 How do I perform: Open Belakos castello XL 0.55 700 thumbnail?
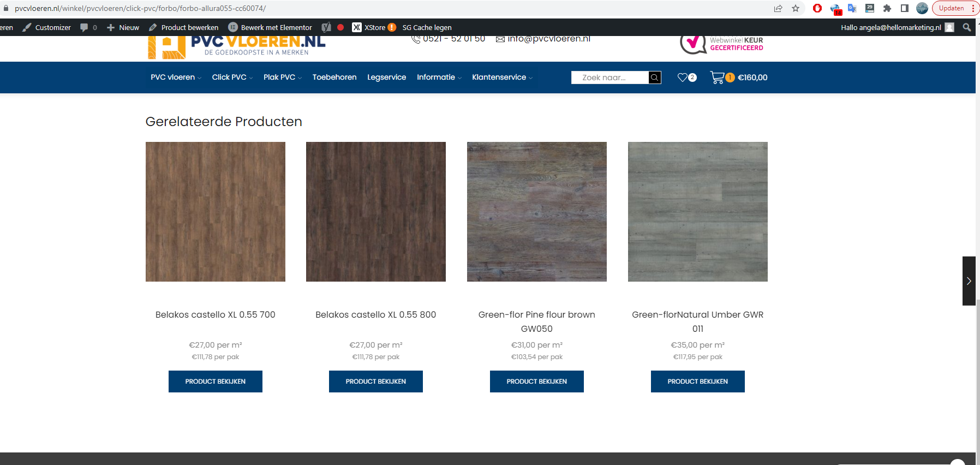[216, 212]
